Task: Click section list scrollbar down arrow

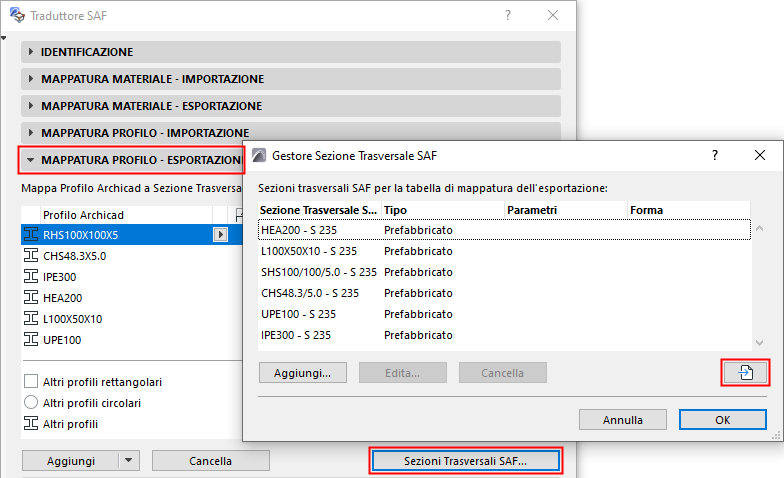Action: point(760,342)
